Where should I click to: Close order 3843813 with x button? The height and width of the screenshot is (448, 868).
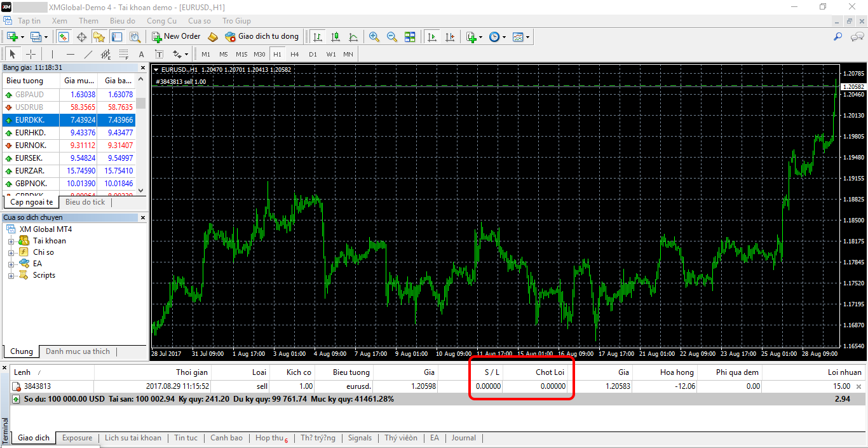(x=859, y=386)
